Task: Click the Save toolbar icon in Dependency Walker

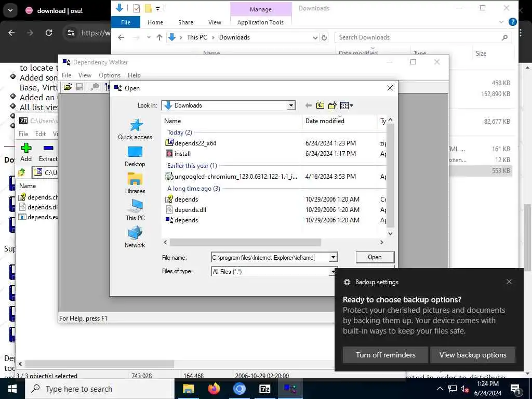Action: click(x=79, y=87)
